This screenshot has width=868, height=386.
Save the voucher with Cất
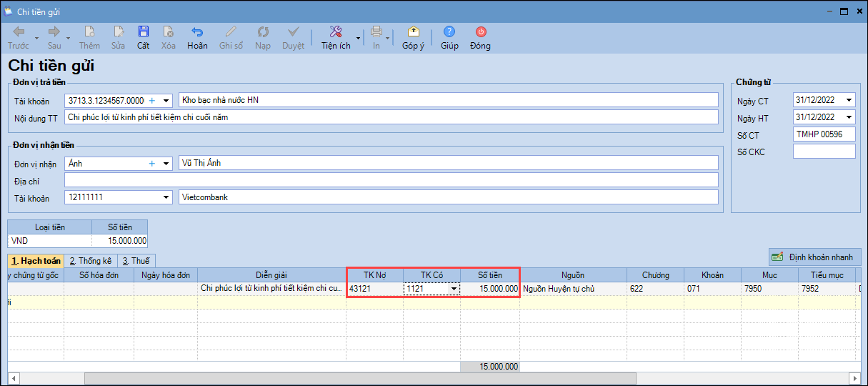(144, 38)
